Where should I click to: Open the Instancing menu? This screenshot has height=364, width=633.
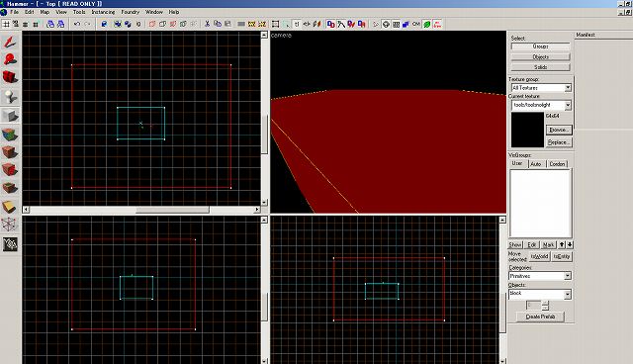[x=103, y=12]
